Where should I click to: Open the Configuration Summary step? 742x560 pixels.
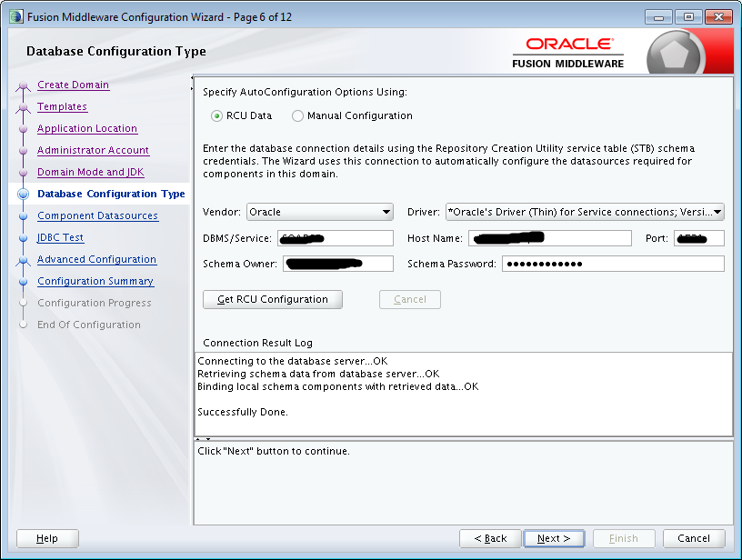pos(95,281)
